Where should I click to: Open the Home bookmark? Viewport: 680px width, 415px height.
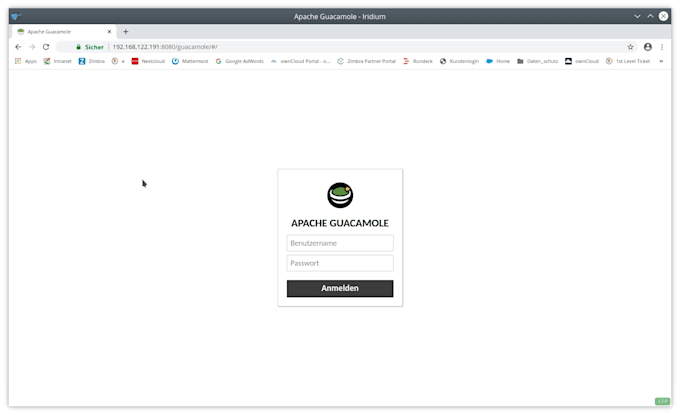click(x=498, y=61)
